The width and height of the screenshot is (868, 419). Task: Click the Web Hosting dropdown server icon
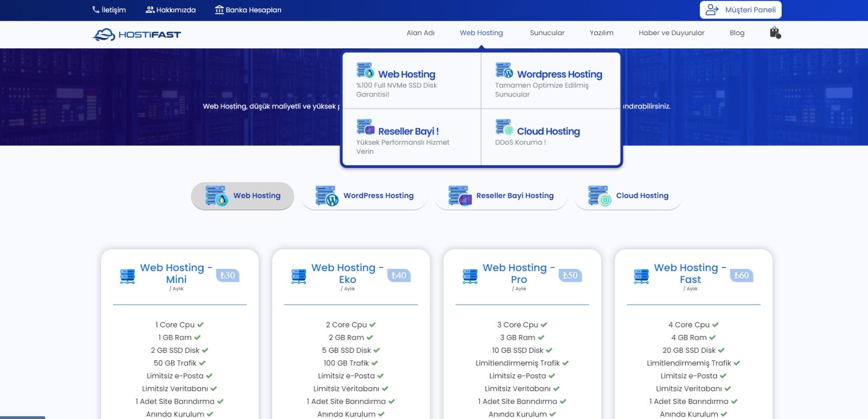point(365,70)
